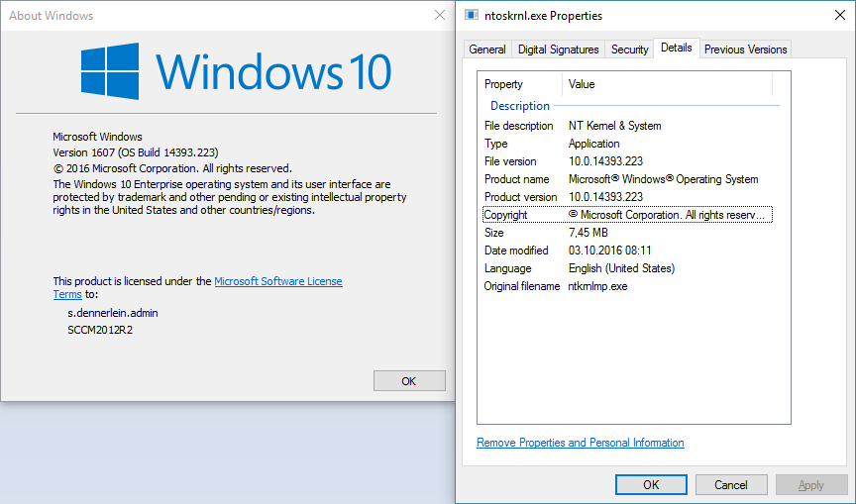The width and height of the screenshot is (856, 504).
Task: Click the value 'NT Kernel & System'
Action: pyautogui.click(x=614, y=126)
